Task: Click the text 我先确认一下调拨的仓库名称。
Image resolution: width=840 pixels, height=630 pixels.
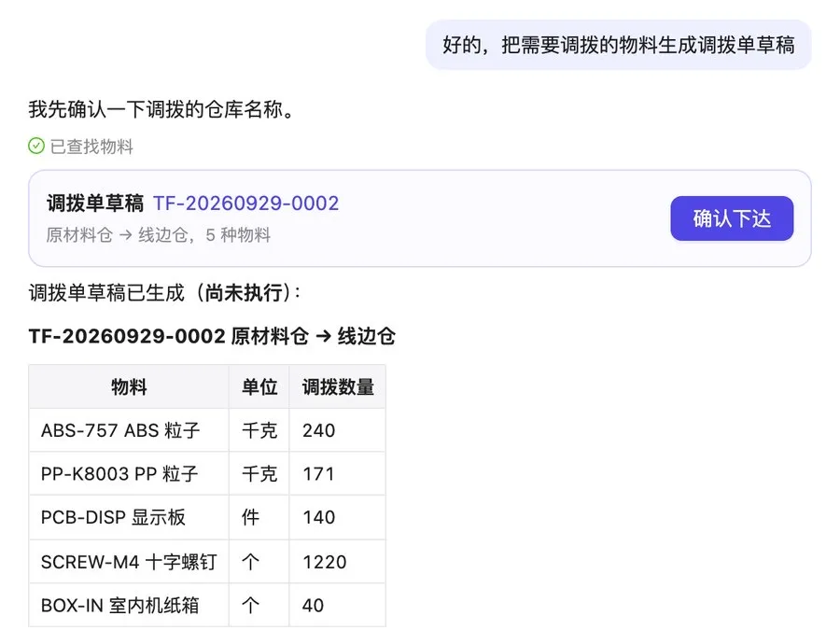Action: (x=161, y=109)
